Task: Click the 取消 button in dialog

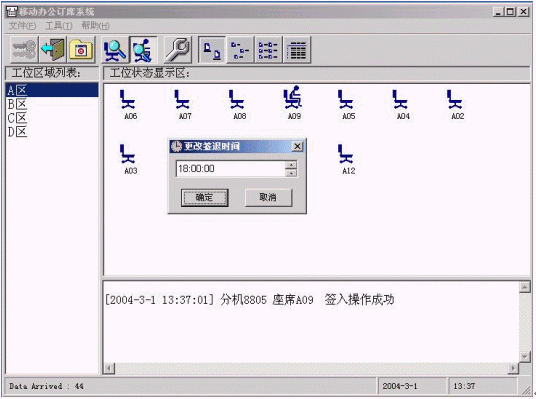Action: click(x=268, y=198)
